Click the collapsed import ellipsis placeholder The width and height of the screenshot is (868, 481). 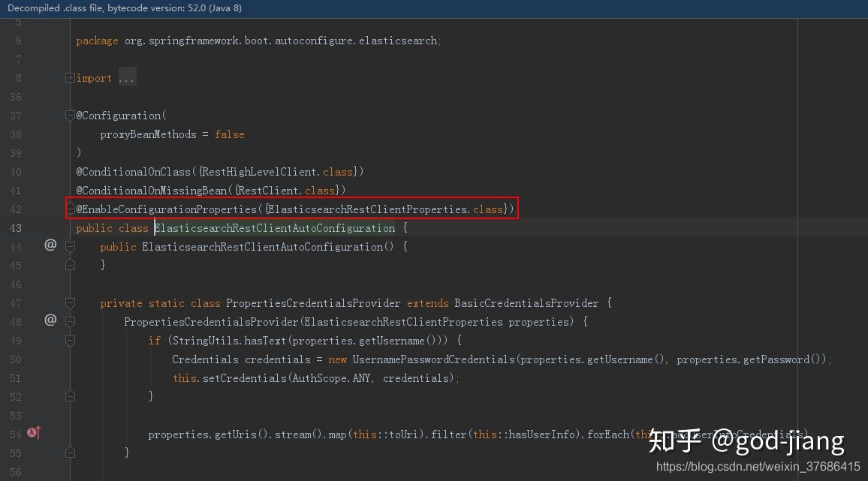click(127, 78)
